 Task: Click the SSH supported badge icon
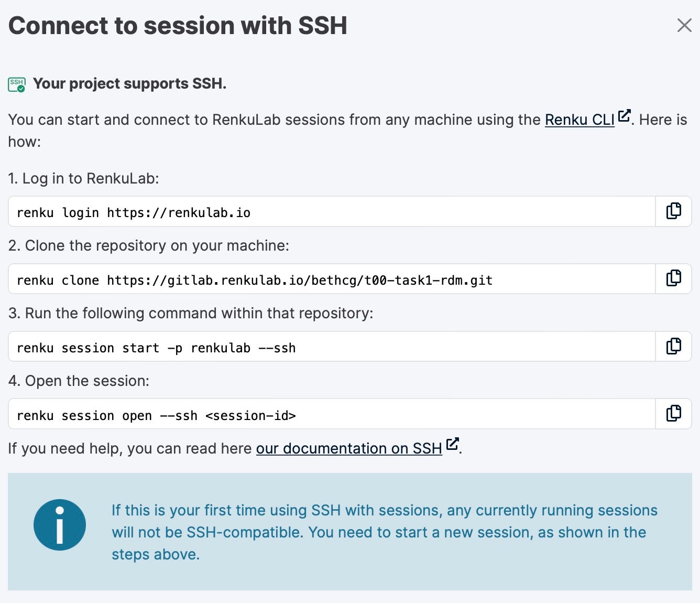tap(16, 83)
